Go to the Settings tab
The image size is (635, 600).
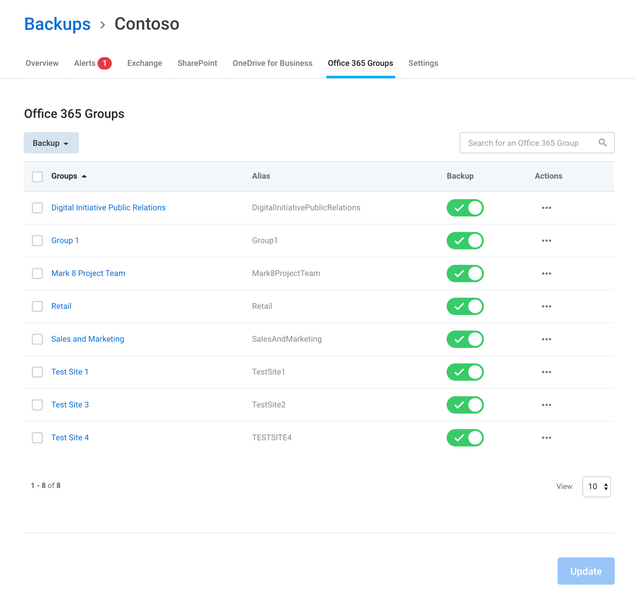point(423,63)
